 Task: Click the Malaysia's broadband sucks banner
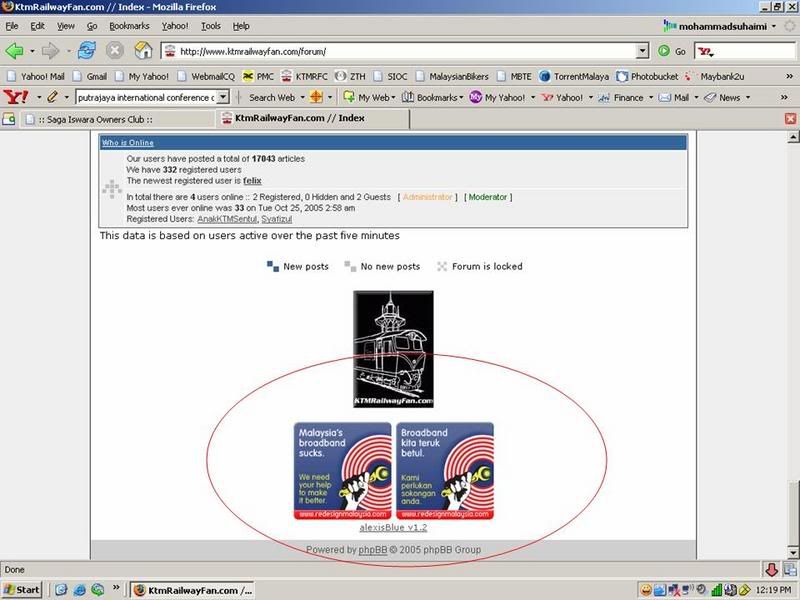pyautogui.click(x=342, y=471)
